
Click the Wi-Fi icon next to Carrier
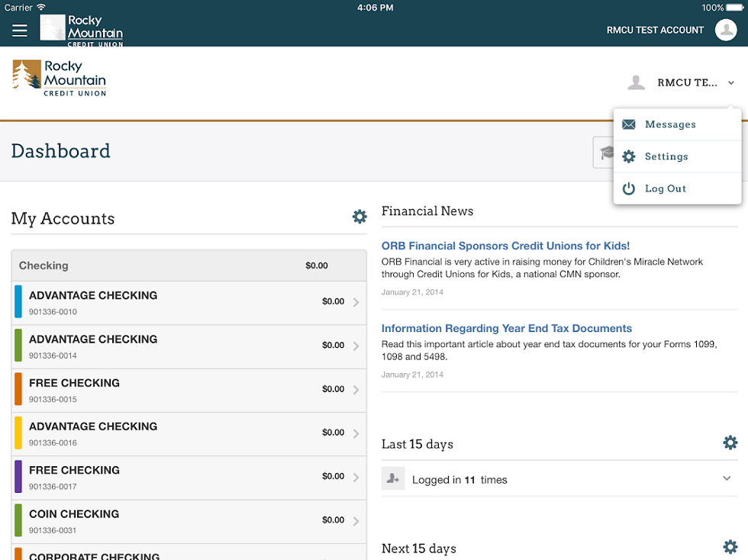click(x=41, y=7)
